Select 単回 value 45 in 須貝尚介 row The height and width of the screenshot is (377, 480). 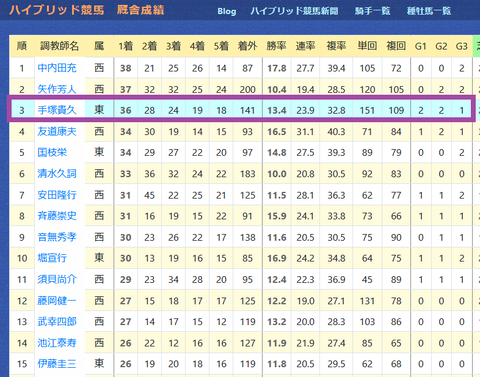tap(367, 279)
